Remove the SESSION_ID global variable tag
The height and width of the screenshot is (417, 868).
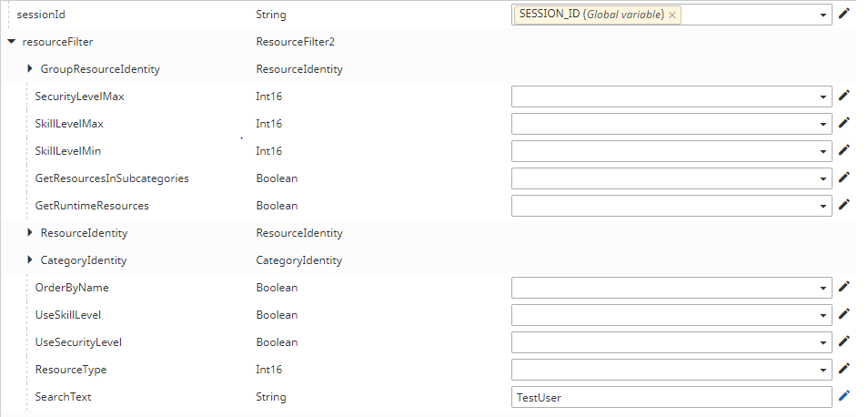(672, 15)
